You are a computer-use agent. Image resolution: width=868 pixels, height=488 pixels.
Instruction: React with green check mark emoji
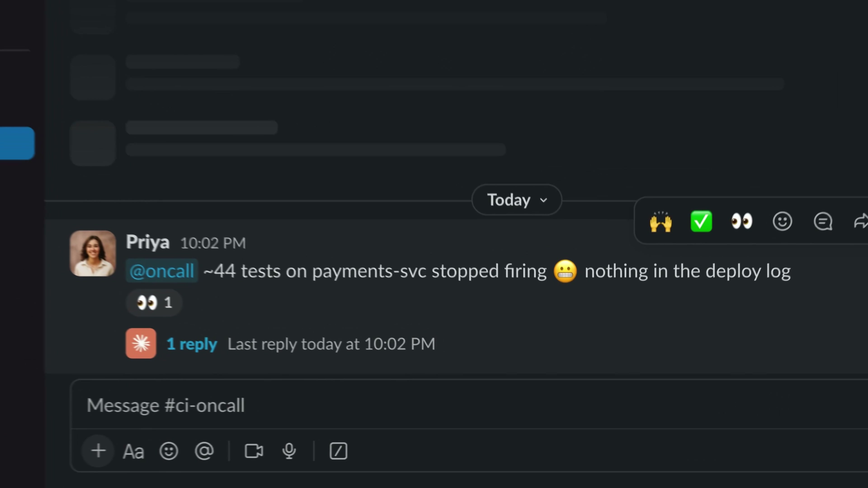point(701,221)
